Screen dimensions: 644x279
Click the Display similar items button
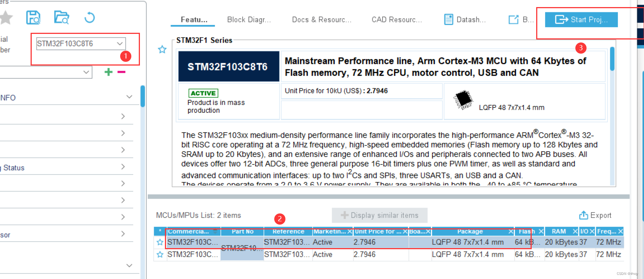point(379,215)
